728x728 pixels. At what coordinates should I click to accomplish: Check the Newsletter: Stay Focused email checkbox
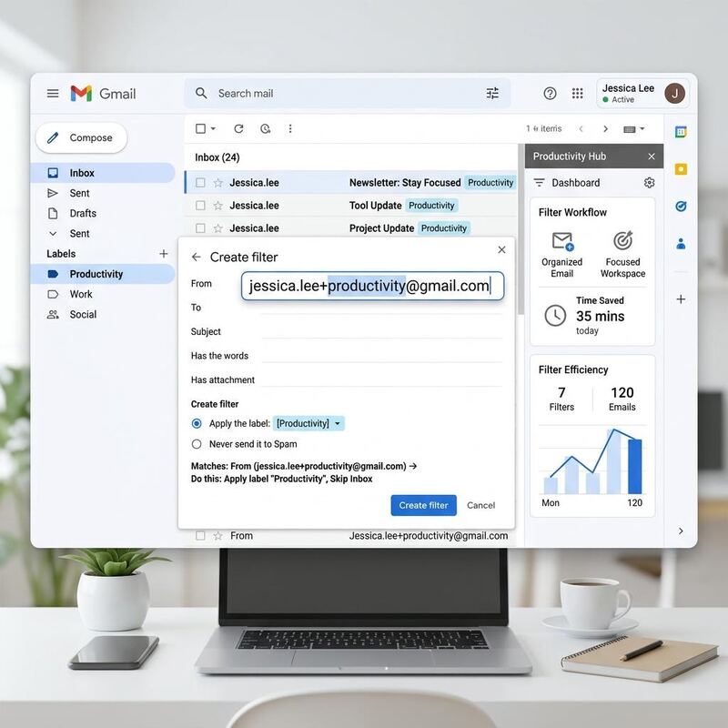pos(200,183)
